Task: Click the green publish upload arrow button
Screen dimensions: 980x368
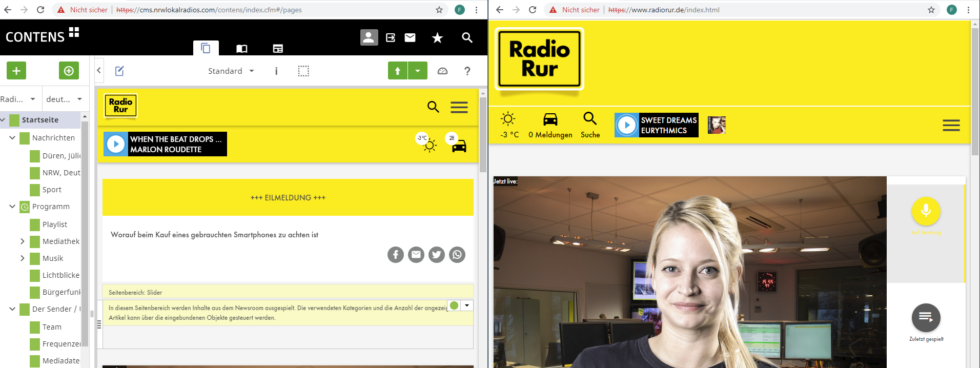Action: coord(398,71)
